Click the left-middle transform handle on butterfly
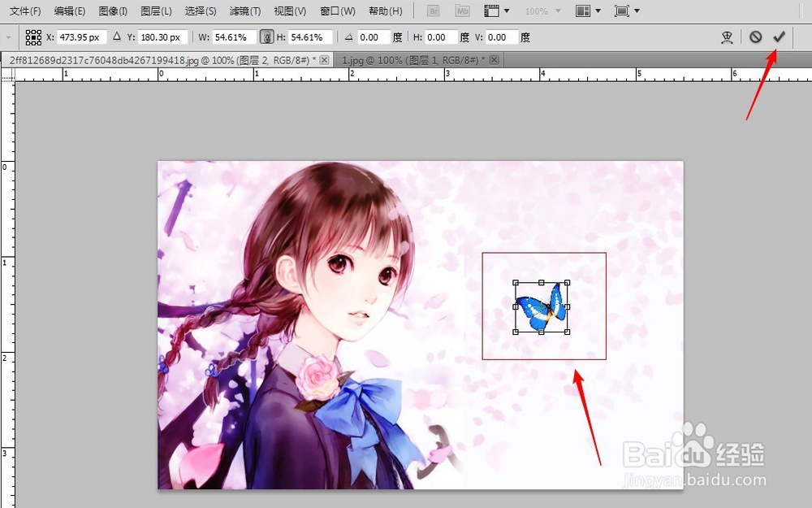 [516, 307]
